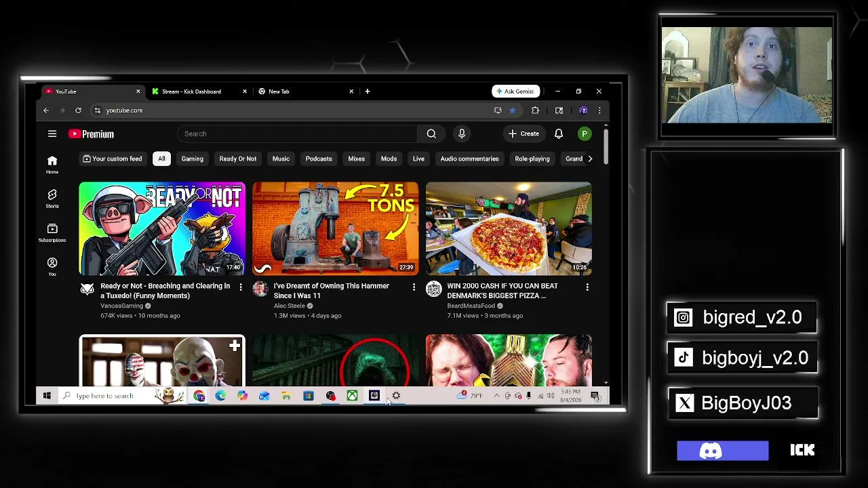Open the YouTube guide hamburger menu
This screenshot has height=488, width=868.
pyautogui.click(x=52, y=134)
